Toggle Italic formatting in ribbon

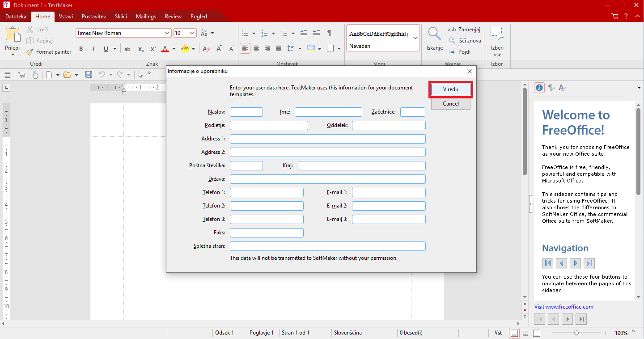click(x=93, y=49)
